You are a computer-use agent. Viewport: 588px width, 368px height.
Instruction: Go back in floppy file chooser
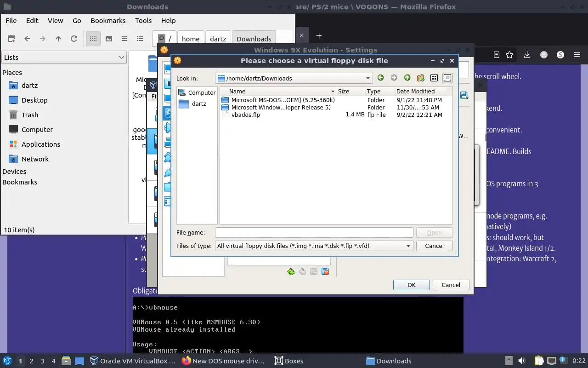pos(380,78)
